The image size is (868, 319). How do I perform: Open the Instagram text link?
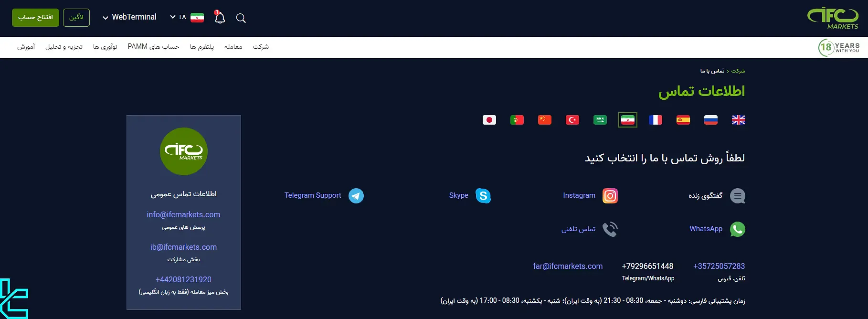[579, 195]
